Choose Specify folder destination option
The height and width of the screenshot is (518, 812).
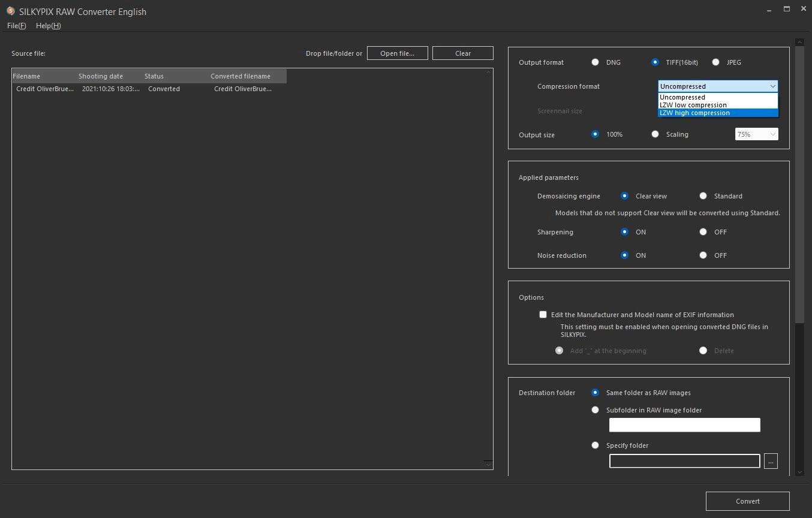[x=595, y=445]
